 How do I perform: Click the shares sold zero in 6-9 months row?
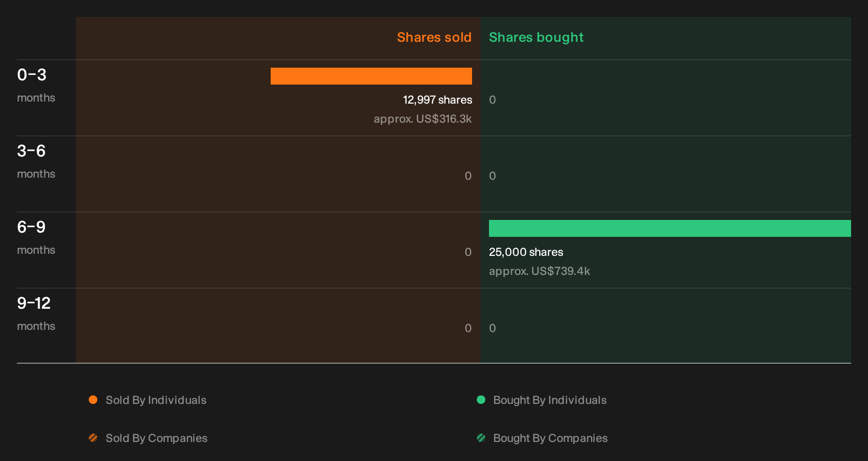coord(468,252)
